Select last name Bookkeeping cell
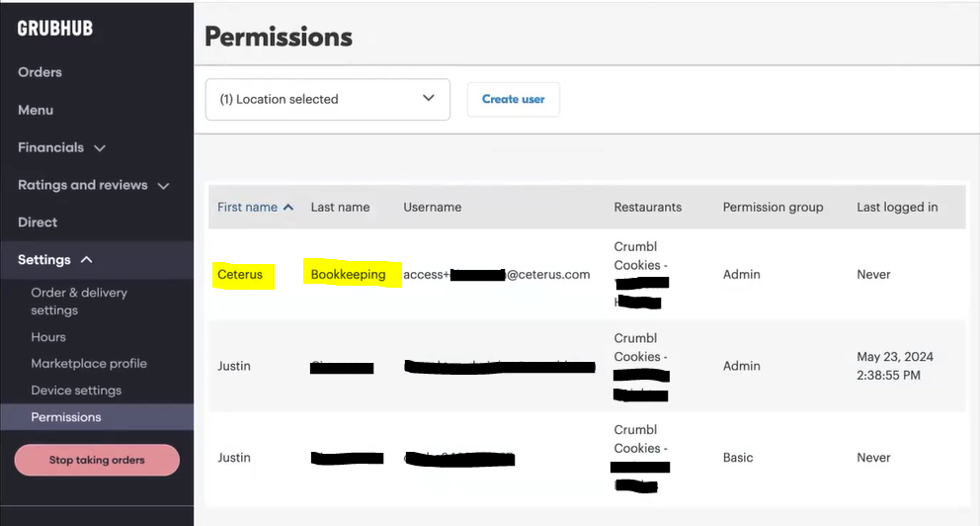The height and width of the screenshot is (526, 980). (x=348, y=275)
